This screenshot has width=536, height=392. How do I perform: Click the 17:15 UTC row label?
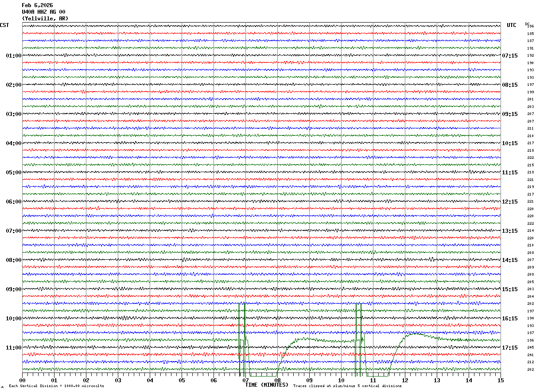tap(509, 348)
